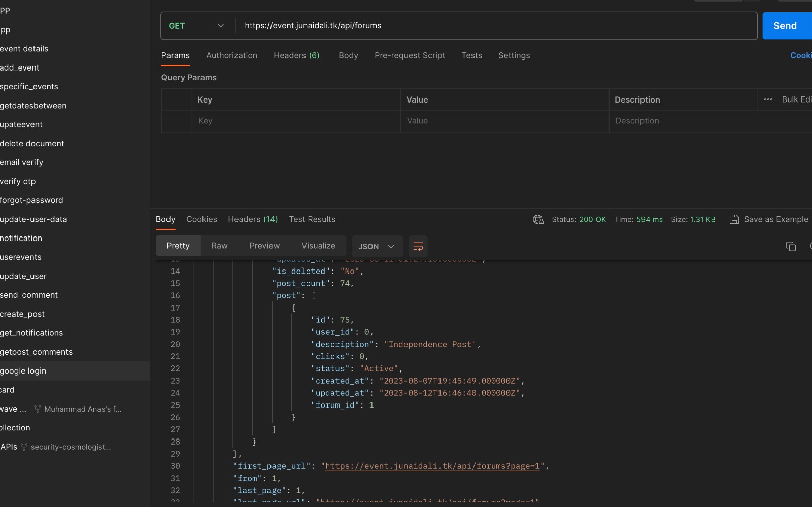Viewport: 812px width, 507px height.
Task: Select the Raw response view
Action: click(x=219, y=246)
